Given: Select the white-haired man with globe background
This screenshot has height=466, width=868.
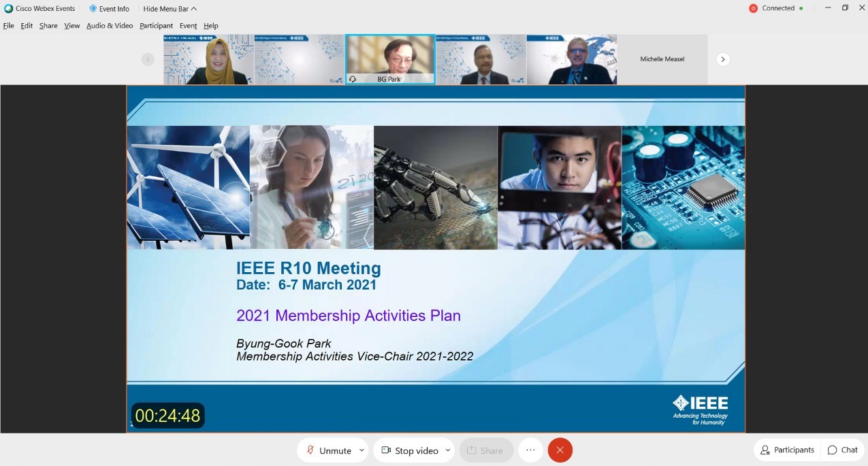Looking at the screenshot, I should (x=572, y=60).
